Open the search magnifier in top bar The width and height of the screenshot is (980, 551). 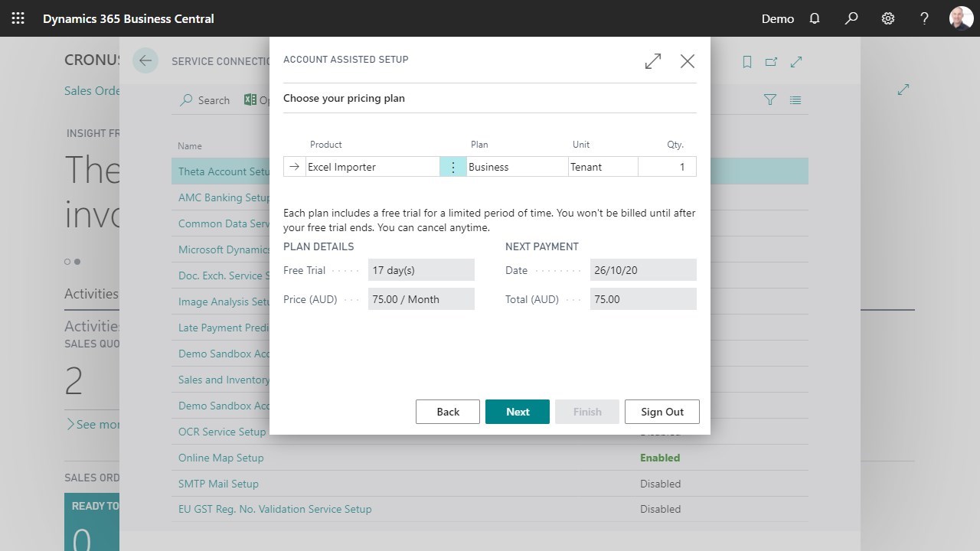click(851, 18)
